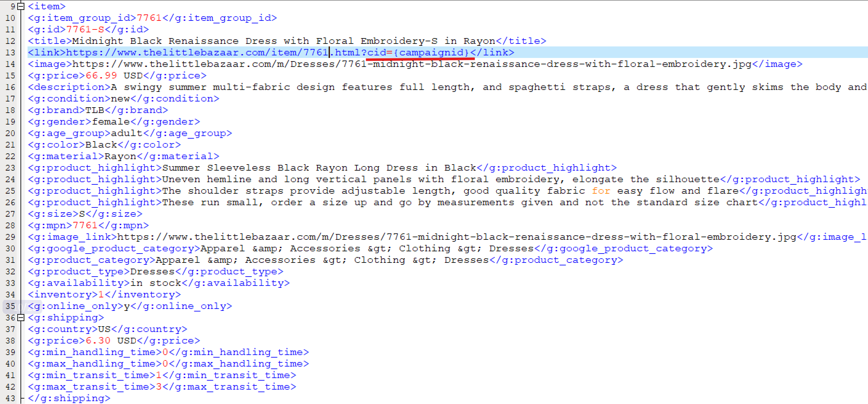Image resolution: width=868 pixels, height=404 pixels.
Task: Collapse the <item> fold marker
Action: 21,6
